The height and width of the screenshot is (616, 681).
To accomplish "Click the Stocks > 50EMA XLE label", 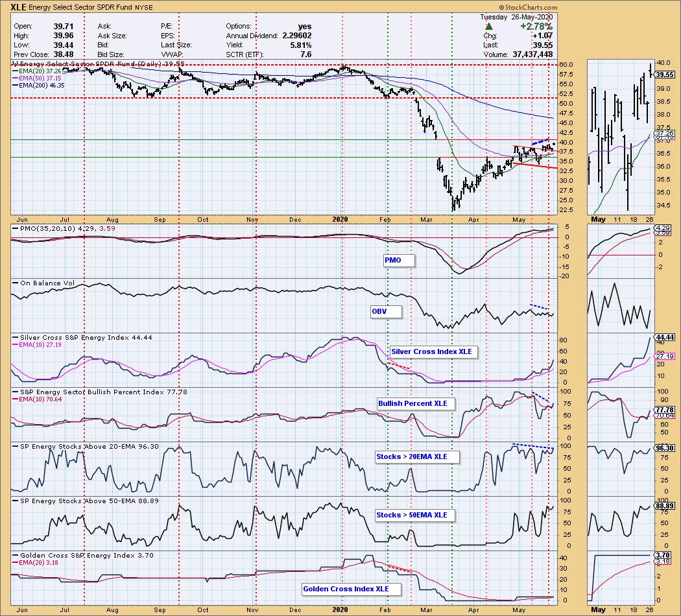I will (415, 515).
